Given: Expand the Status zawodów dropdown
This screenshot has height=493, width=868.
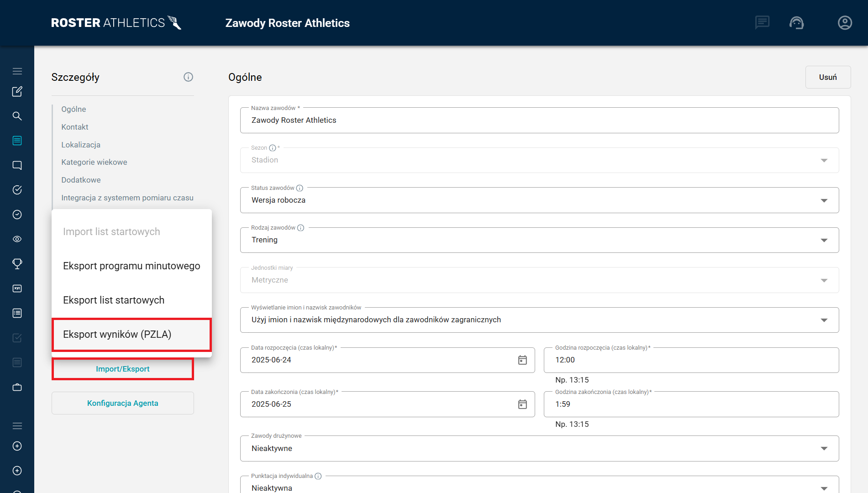Looking at the screenshot, I should click(539, 200).
